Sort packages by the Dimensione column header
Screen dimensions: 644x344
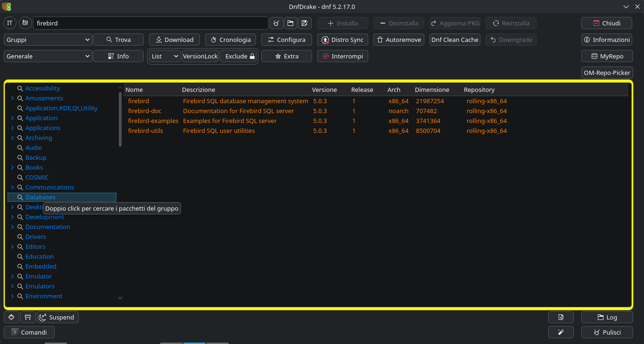(x=432, y=90)
